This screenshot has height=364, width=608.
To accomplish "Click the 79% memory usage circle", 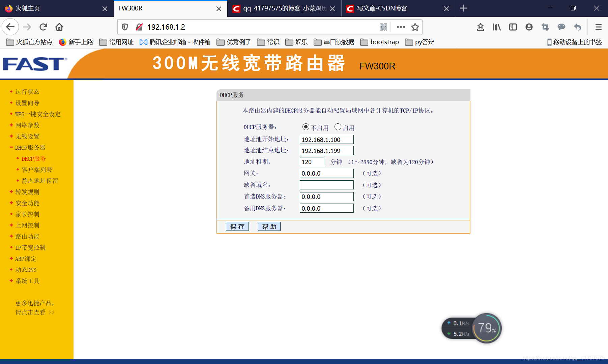I will point(487,328).
